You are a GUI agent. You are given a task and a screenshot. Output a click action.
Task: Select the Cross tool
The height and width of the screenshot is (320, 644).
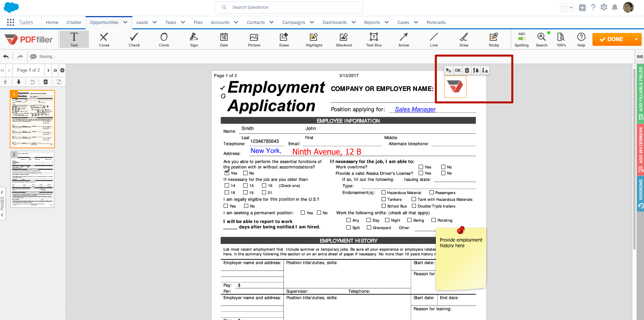[x=104, y=39]
